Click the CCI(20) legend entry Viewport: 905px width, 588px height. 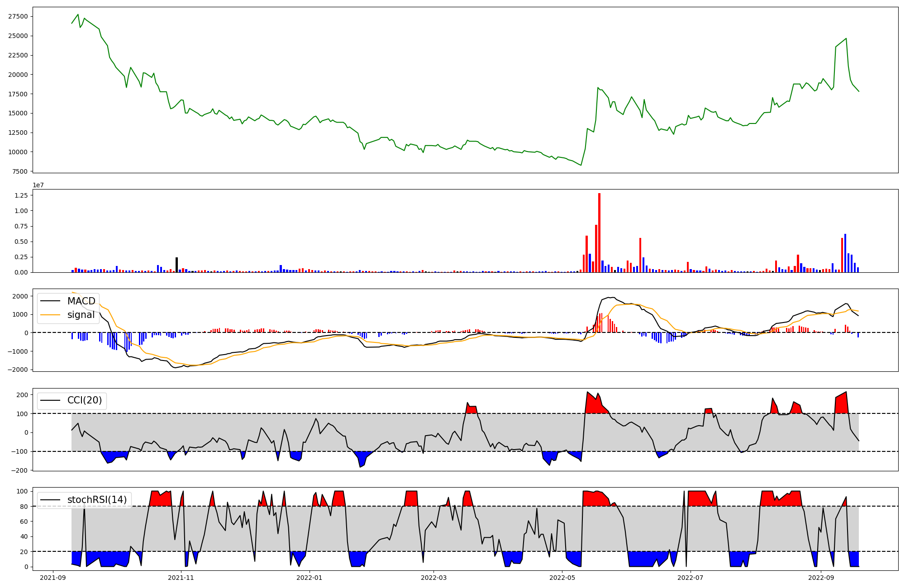coord(85,400)
